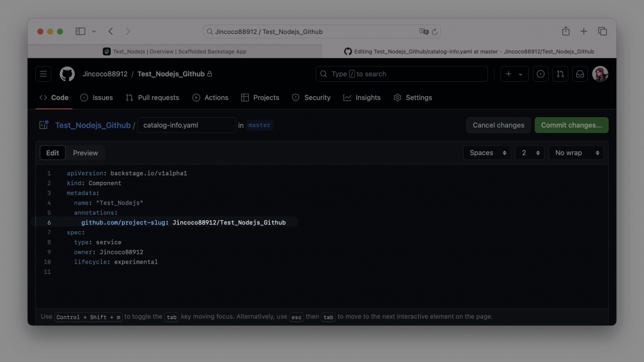Toggle the file tree panel icon
The image size is (644, 362).
pyautogui.click(x=43, y=125)
